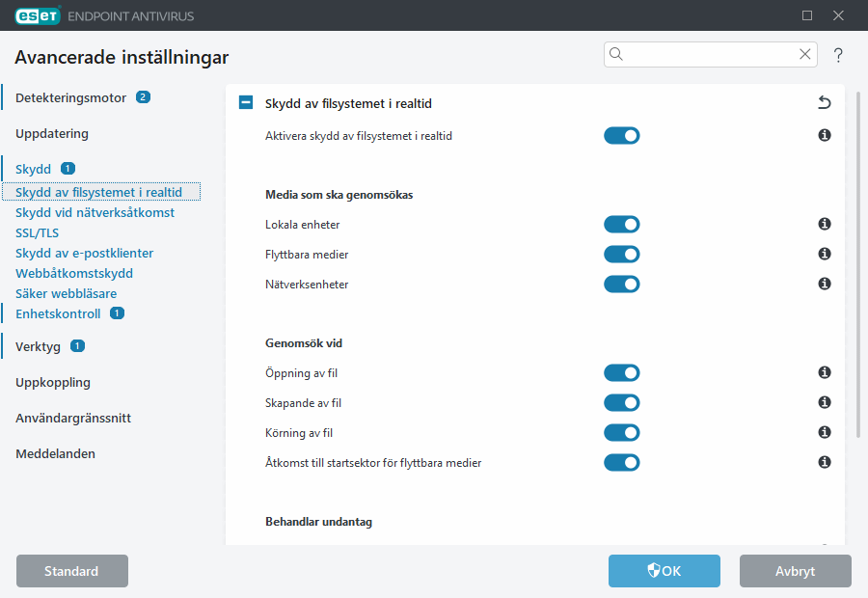Image resolution: width=868 pixels, height=598 pixels.
Task: Click inside the search input field
Action: pos(709,55)
